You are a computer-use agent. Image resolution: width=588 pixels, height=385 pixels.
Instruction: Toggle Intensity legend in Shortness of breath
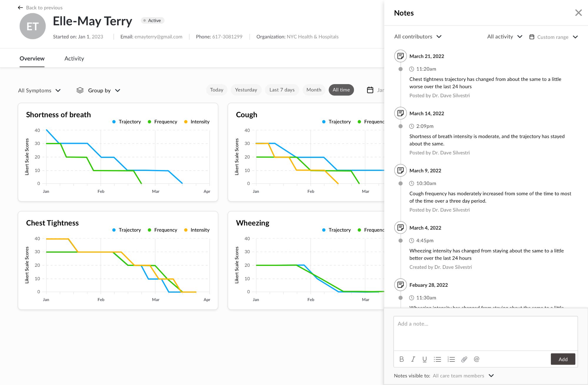[x=197, y=122]
